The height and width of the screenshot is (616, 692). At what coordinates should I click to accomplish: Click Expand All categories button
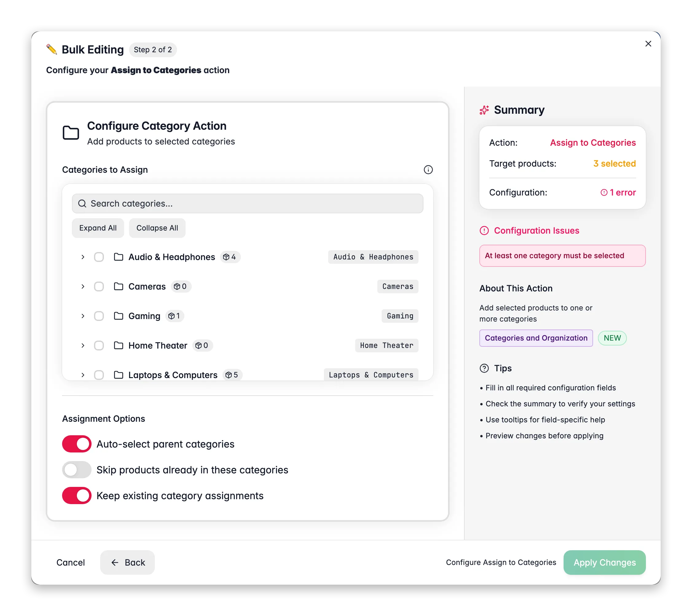click(x=98, y=228)
